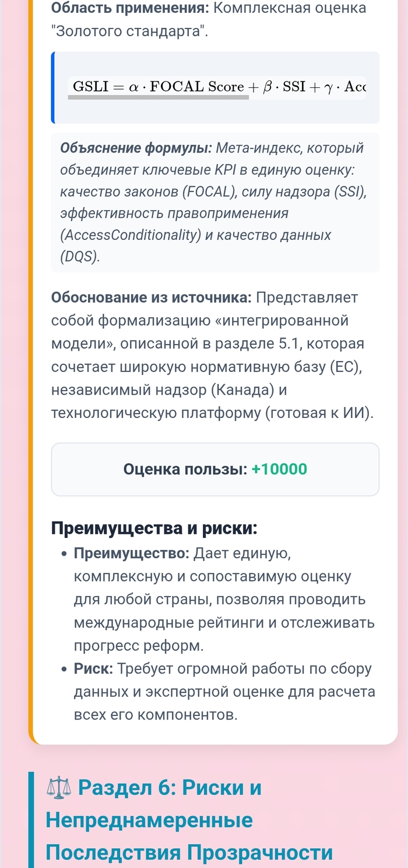The width and height of the screenshot is (408, 868).
Task: Click the green "+10000" value
Action: 279,469
